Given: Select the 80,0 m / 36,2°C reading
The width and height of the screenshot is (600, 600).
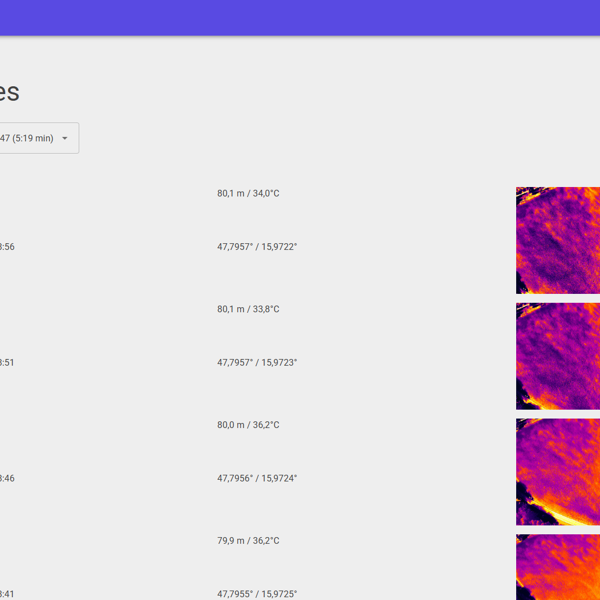Looking at the screenshot, I should coord(248,425).
